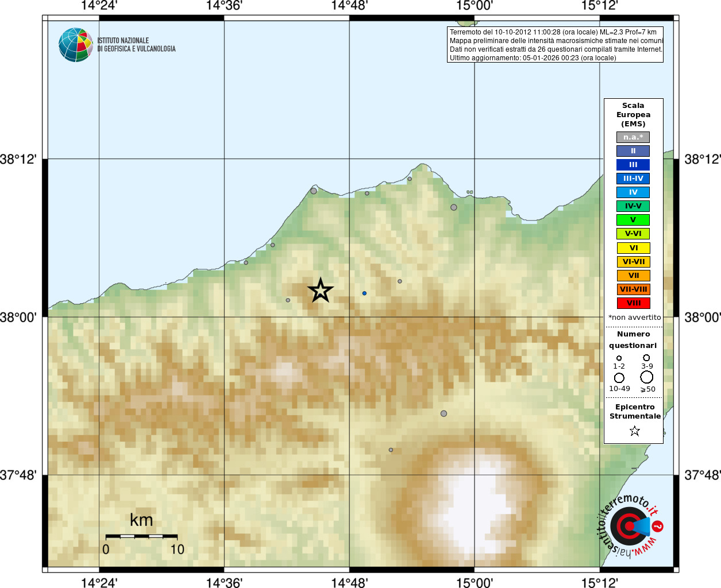The height and width of the screenshot is (588, 721).
Task: Click the 'Scala Europea (EMS)' legend title
Action: tap(633, 115)
